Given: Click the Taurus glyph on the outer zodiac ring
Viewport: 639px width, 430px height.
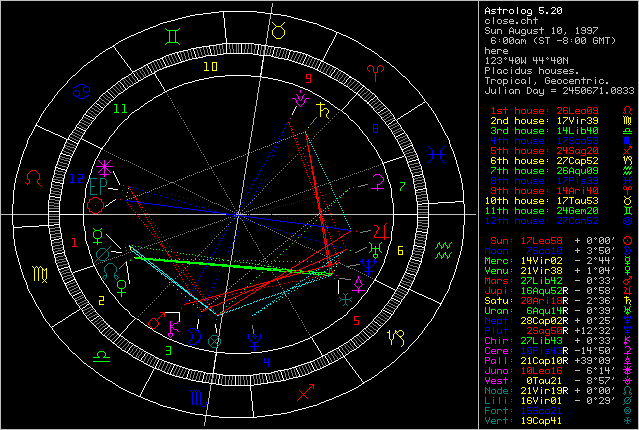Looking at the screenshot, I should click(278, 31).
